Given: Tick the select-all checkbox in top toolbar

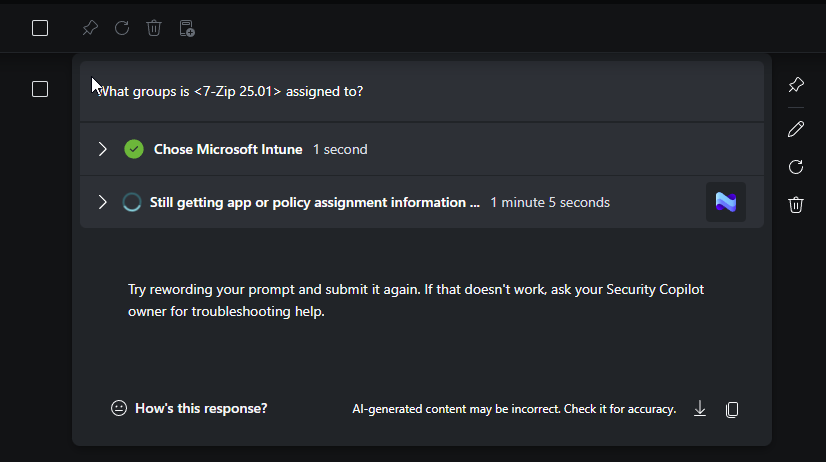Looking at the screenshot, I should tap(40, 28).
